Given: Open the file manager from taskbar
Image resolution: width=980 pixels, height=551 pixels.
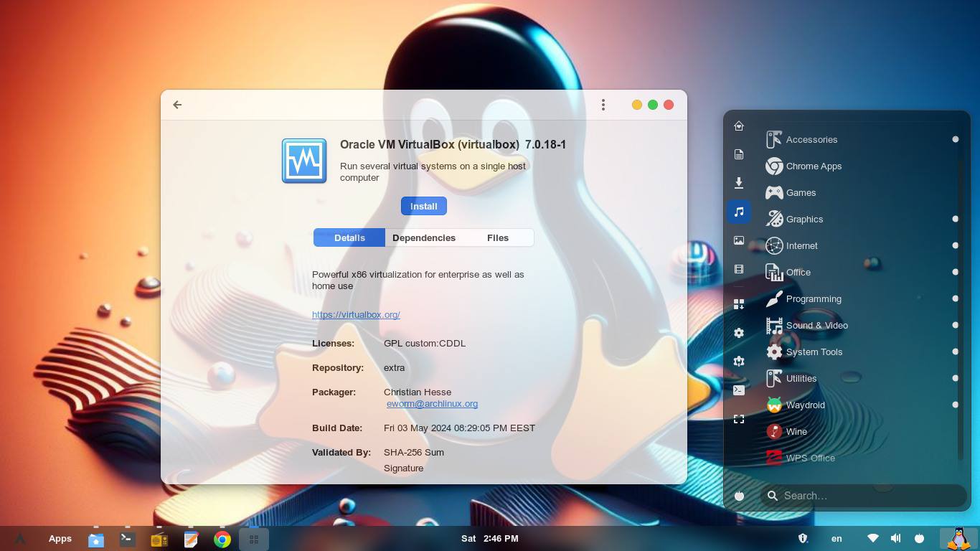Looking at the screenshot, I should point(96,539).
